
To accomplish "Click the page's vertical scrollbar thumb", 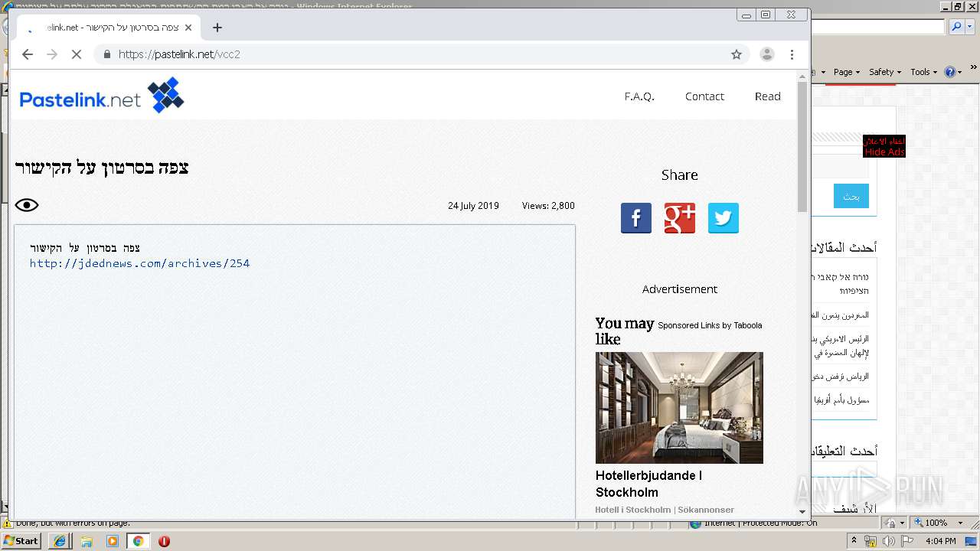I will pos(802,147).
